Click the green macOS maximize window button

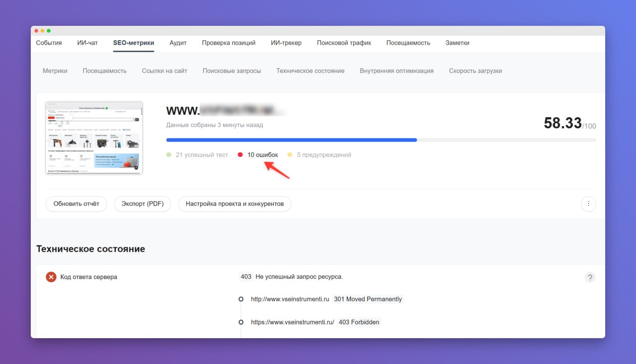49,31
